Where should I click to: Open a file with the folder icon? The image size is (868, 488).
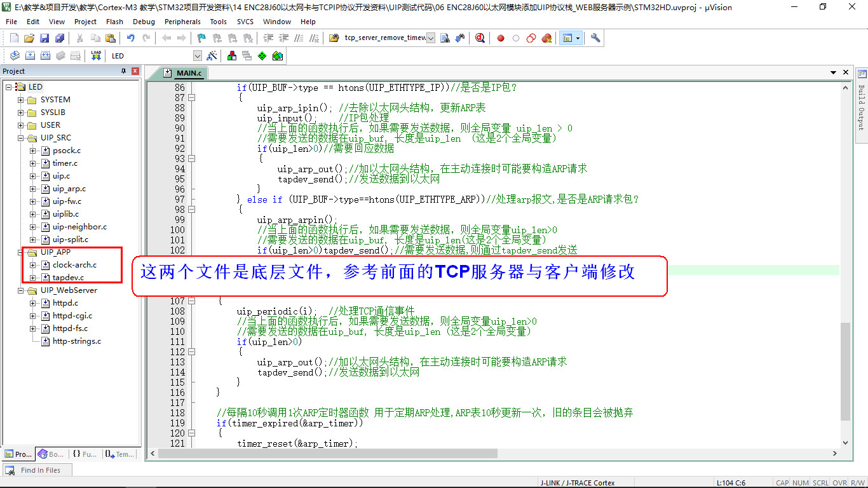coord(29,38)
